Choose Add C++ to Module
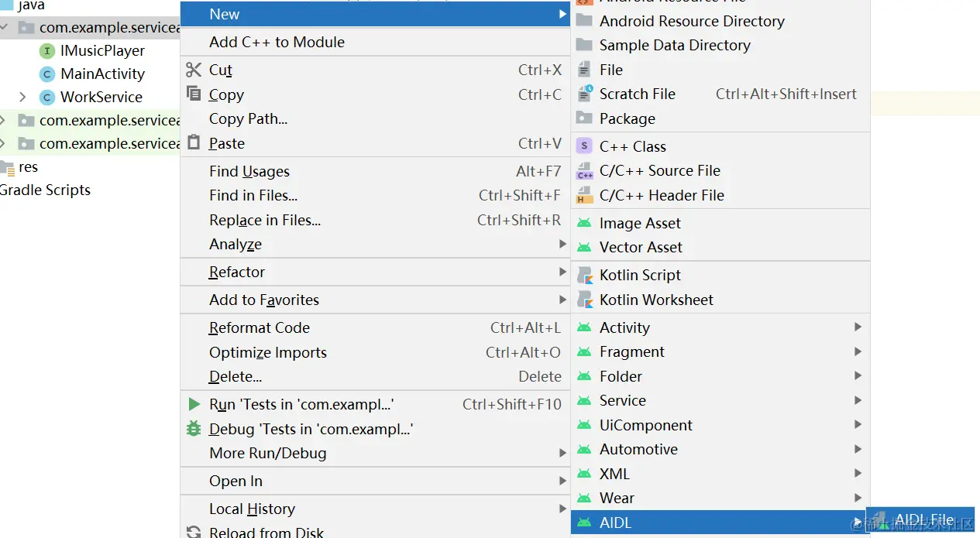 click(375, 42)
